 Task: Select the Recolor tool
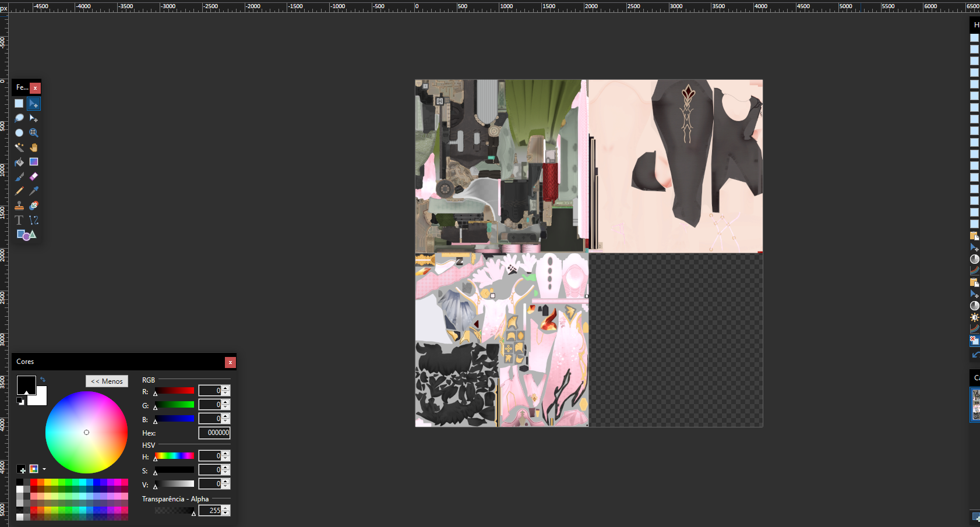coord(34,206)
